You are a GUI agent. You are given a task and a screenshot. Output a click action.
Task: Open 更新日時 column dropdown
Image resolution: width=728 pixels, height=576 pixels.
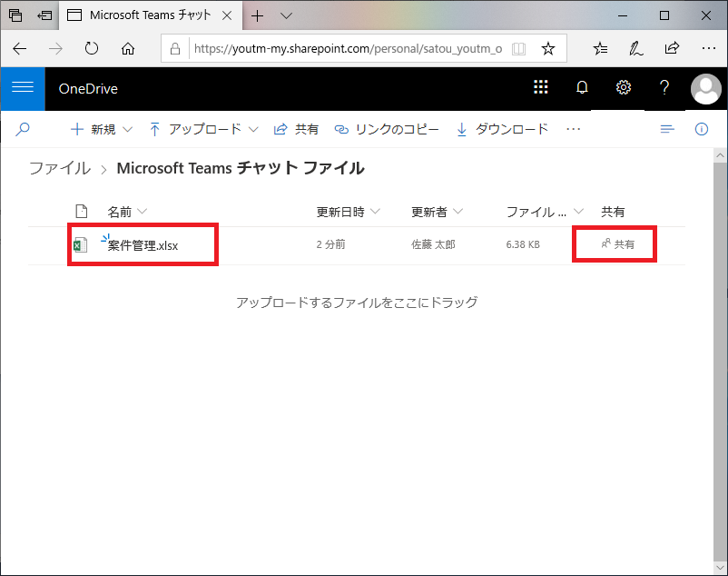click(375, 212)
